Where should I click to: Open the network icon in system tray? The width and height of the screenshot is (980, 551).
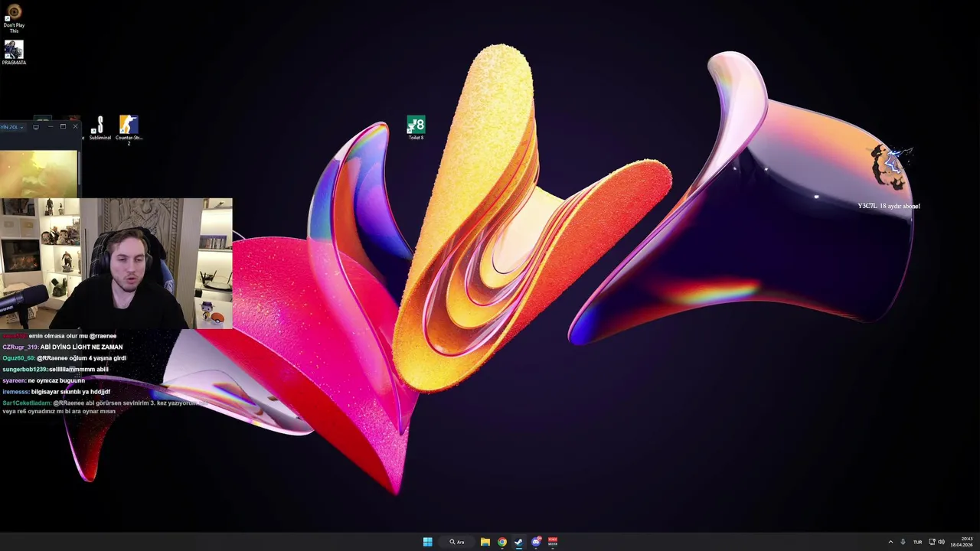(x=932, y=542)
